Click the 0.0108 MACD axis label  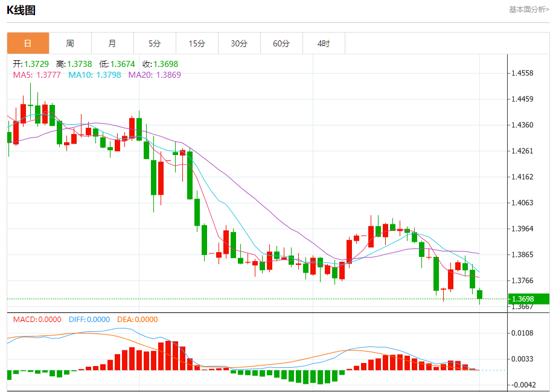coord(522,333)
